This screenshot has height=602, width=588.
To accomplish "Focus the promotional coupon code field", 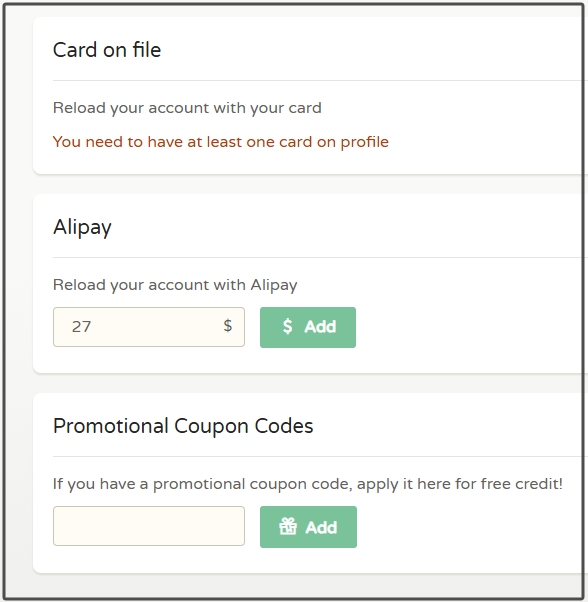I will pos(149,526).
